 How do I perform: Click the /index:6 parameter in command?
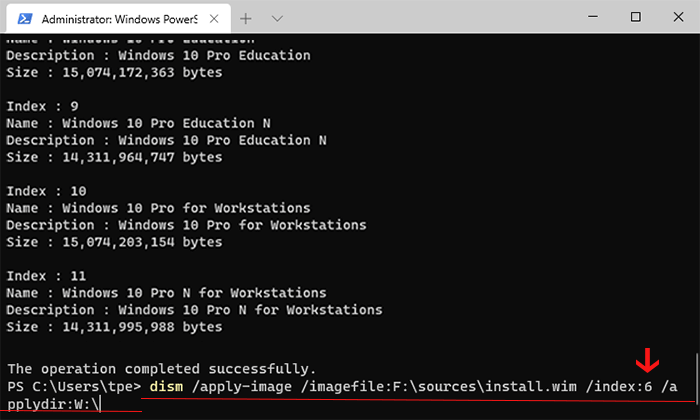tap(619, 387)
